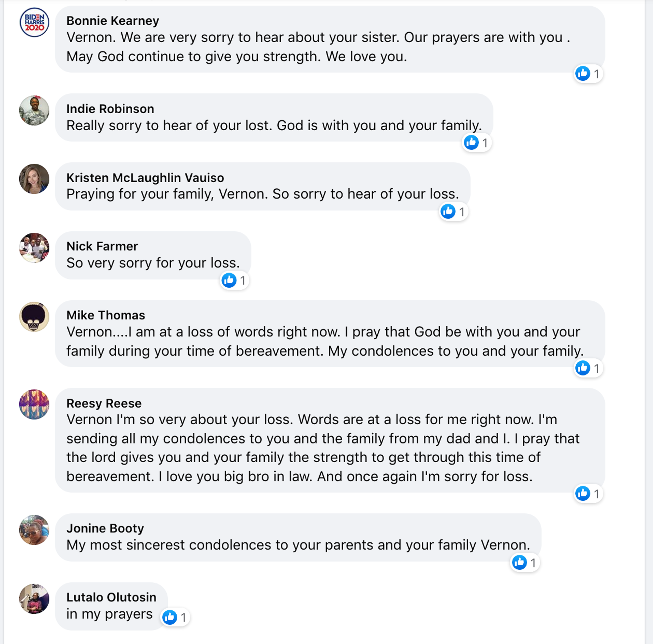Image resolution: width=653 pixels, height=644 pixels.
Task: Open Reesy Reese's profile picture
Action: click(34, 405)
